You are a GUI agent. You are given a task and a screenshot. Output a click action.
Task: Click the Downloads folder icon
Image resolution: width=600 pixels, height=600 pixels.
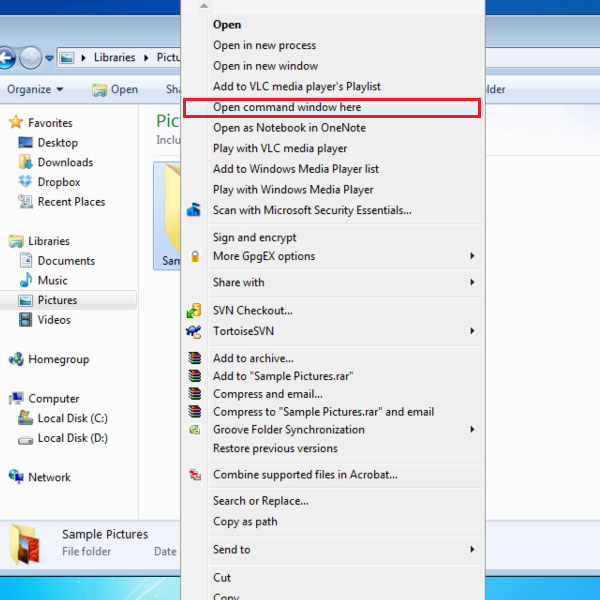25,162
